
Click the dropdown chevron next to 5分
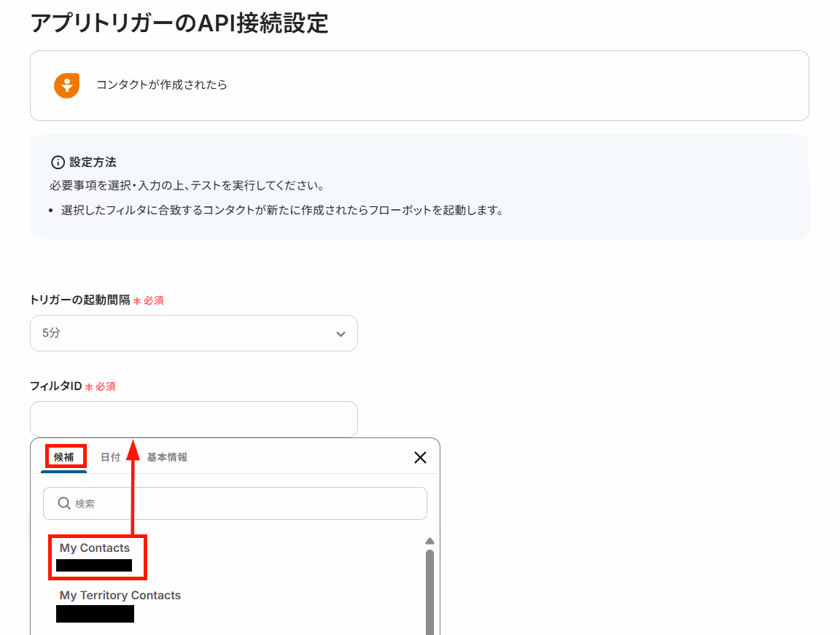[x=341, y=334]
